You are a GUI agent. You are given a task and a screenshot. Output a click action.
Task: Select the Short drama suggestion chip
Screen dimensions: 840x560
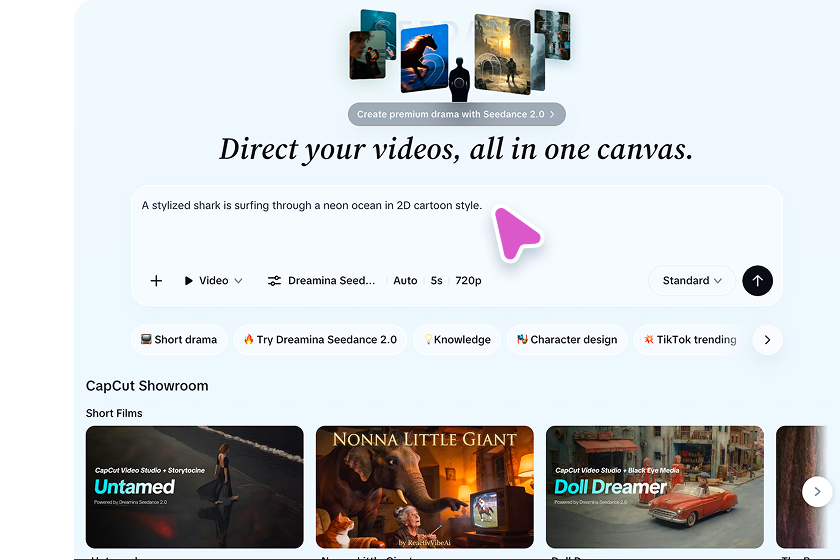179,340
